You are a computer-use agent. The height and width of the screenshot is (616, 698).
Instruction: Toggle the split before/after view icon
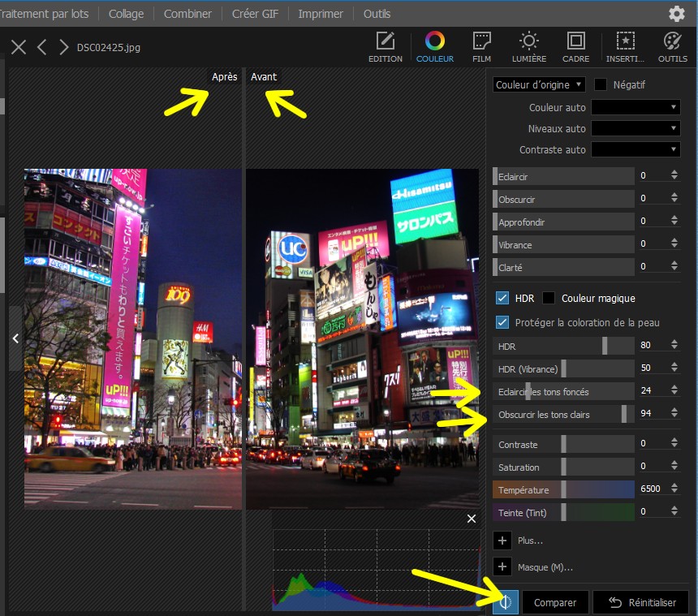coord(506,602)
